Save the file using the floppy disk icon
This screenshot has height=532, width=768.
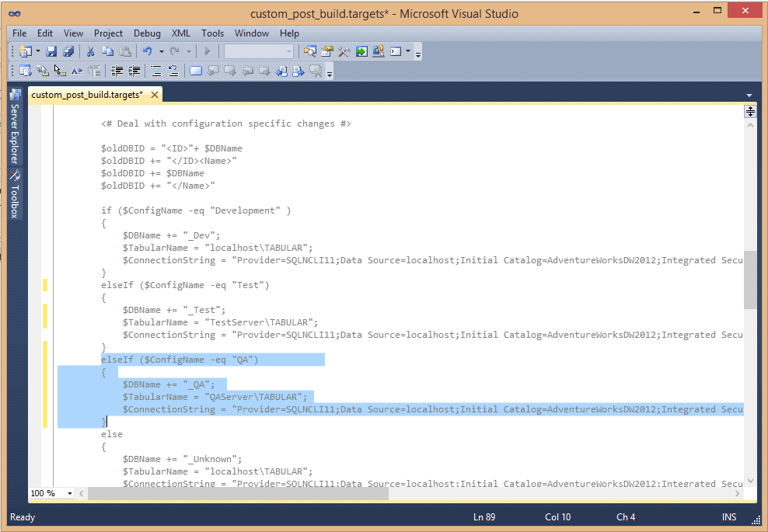click(x=51, y=51)
